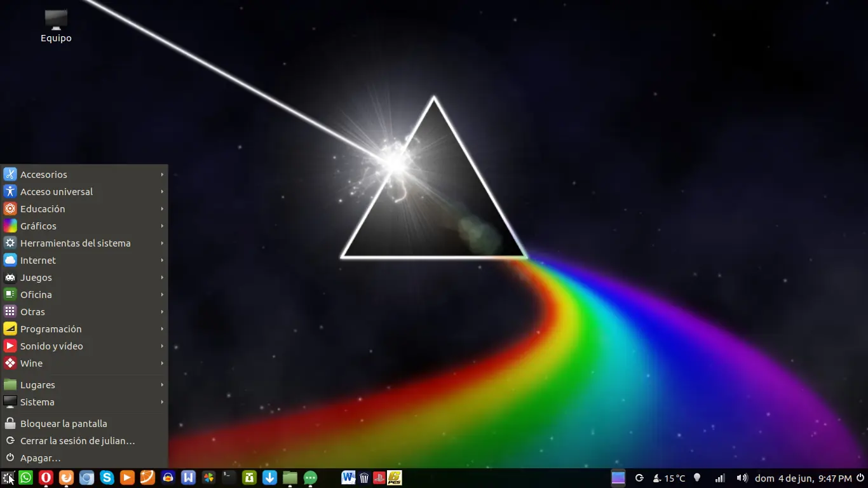Expand the Accesorios submenu arrow

tap(163, 174)
